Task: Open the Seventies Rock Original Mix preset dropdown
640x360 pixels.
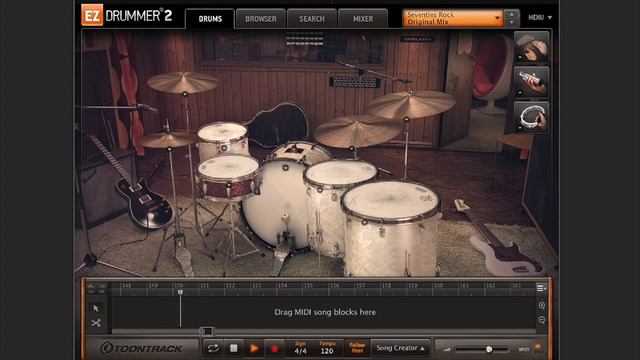Action: (x=453, y=18)
